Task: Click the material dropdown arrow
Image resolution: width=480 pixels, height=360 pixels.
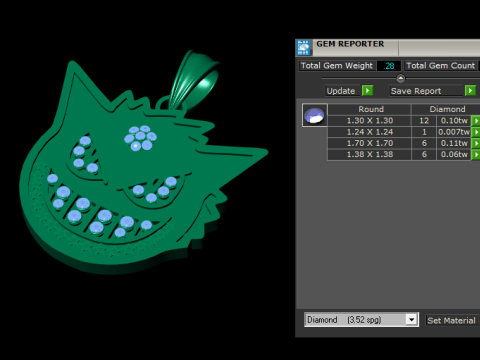Action: tap(412, 320)
